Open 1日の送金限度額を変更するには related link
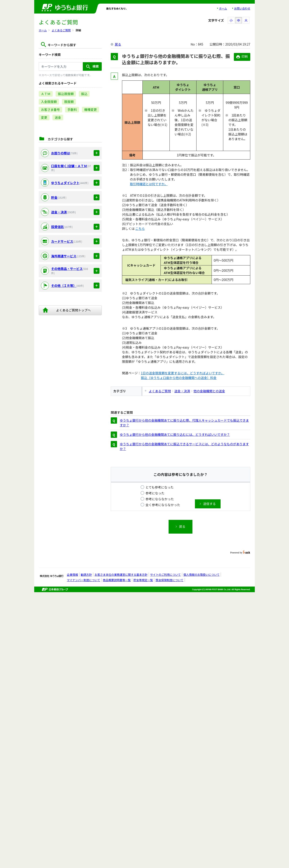This screenshot has width=289, height=868. click(x=182, y=373)
